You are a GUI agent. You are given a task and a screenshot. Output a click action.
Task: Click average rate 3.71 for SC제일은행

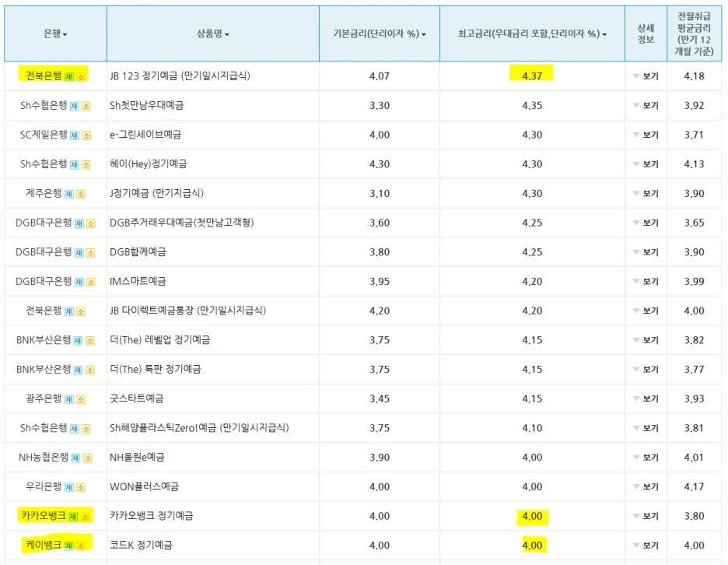(x=694, y=135)
